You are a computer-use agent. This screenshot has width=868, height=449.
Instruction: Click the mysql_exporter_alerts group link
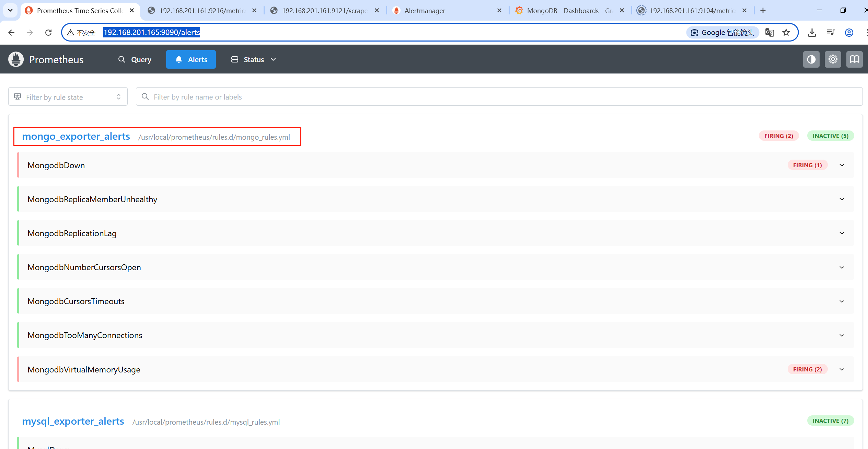click(x=73, y=421)
